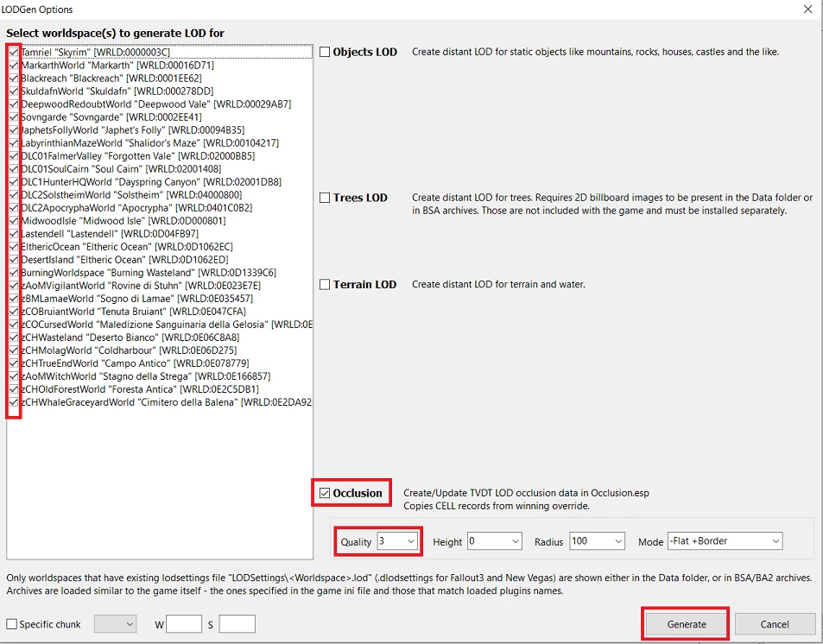Screen dimensions: 823x644
Task: Click the W coordinate input field
Action: (184, 624)
